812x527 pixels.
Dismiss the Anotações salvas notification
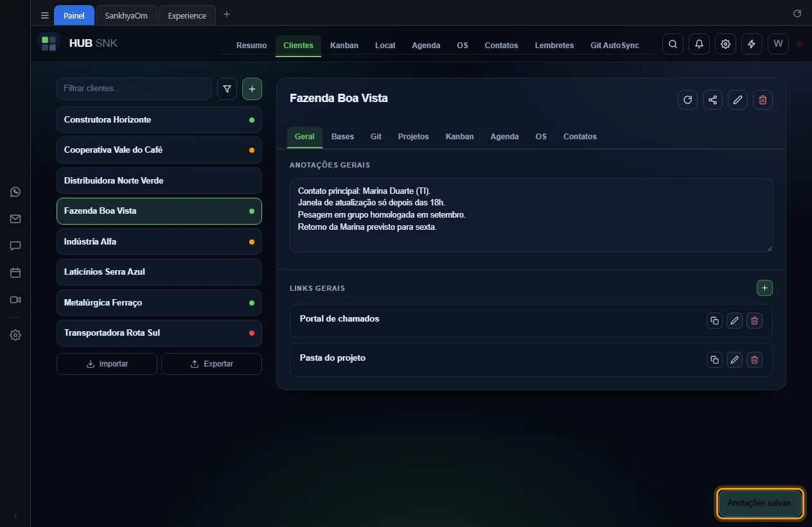click(761, 503)
